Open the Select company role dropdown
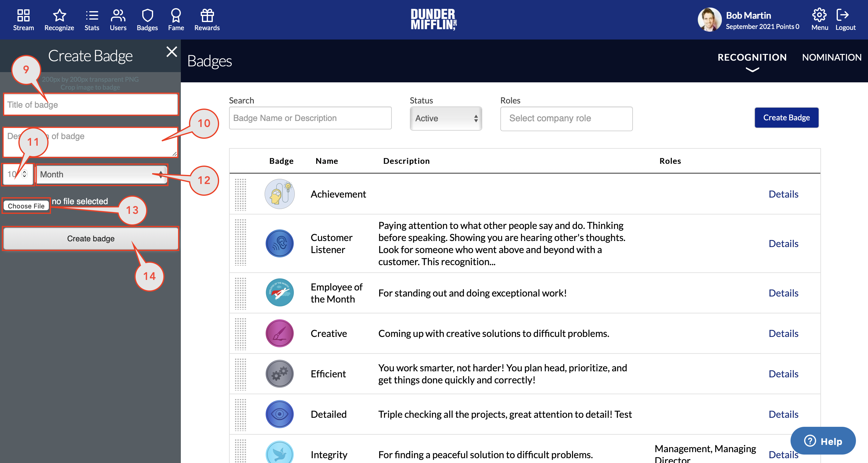Screen dimensions: 868x463 [566, 119]
